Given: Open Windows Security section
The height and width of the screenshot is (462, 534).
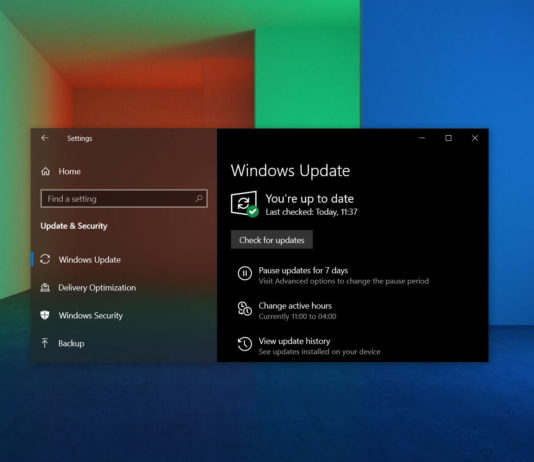Looking at the screenshot, I should (91, 315).
